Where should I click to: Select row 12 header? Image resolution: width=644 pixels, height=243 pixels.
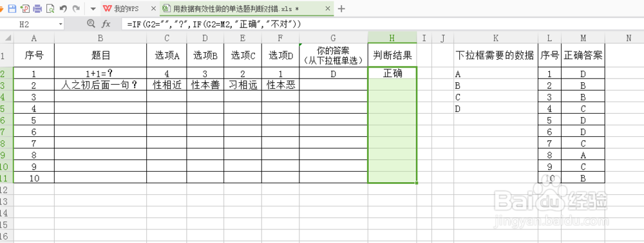point(7,189)
